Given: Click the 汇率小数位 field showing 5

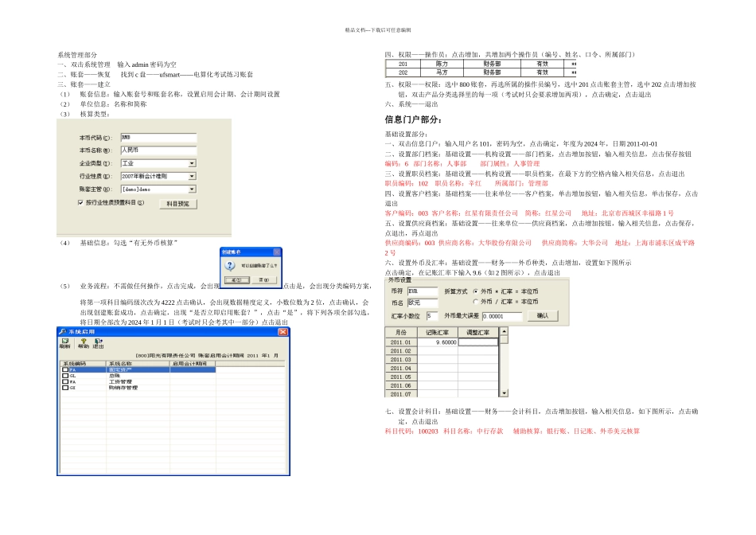Looking at the screenshot, I should click(432, 316).
